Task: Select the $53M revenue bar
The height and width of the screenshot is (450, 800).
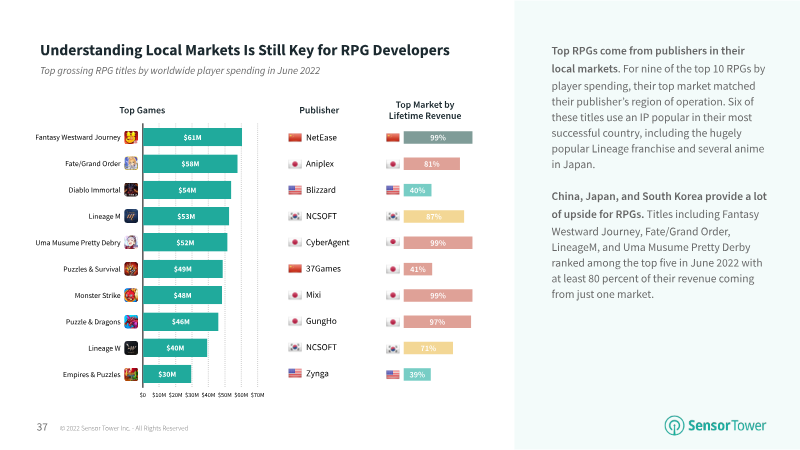Action: (186, 216)
